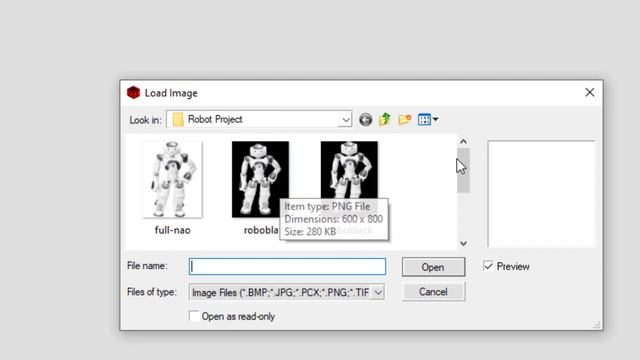Viewport: 640px width, 360px height.
Task: Toggle the Preview checkbox
Action: coord(488,266)
